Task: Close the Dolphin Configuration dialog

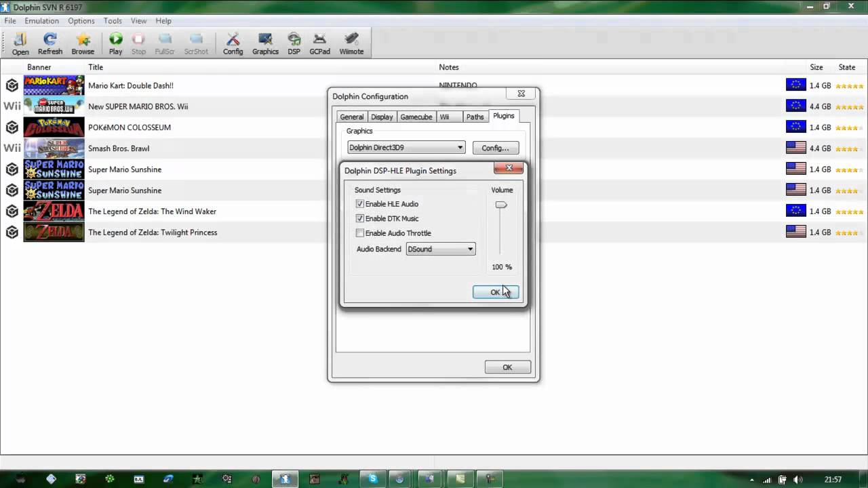Action: click(521, 94)
